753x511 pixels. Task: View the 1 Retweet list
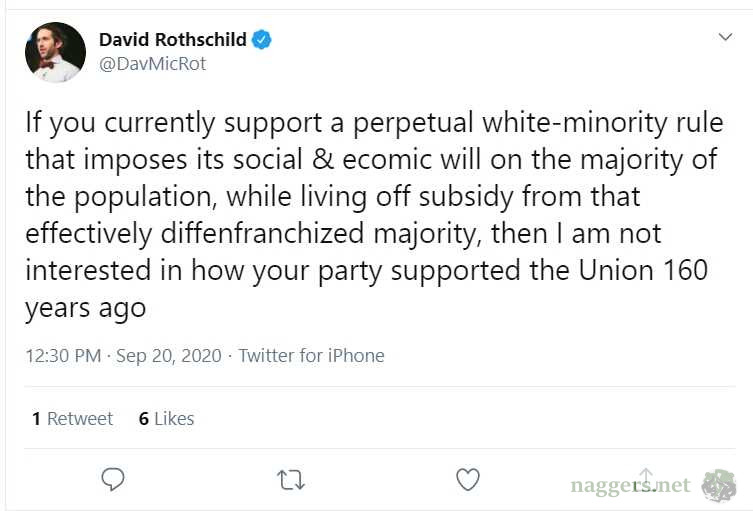click(x=72, y=419)
